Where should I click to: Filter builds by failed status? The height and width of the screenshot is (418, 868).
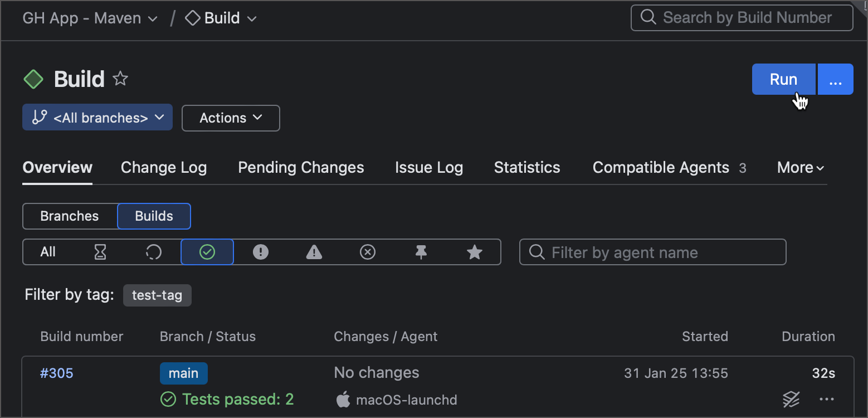[260, 252]
